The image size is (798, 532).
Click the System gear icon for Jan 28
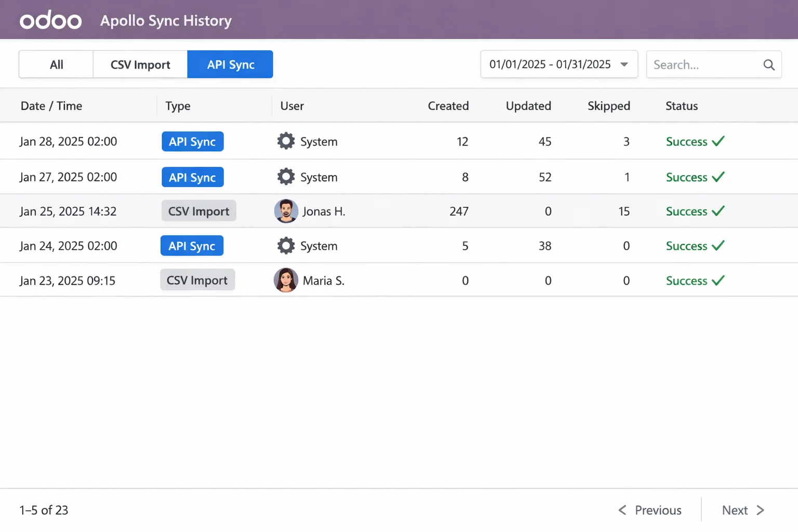click(286, 141)
